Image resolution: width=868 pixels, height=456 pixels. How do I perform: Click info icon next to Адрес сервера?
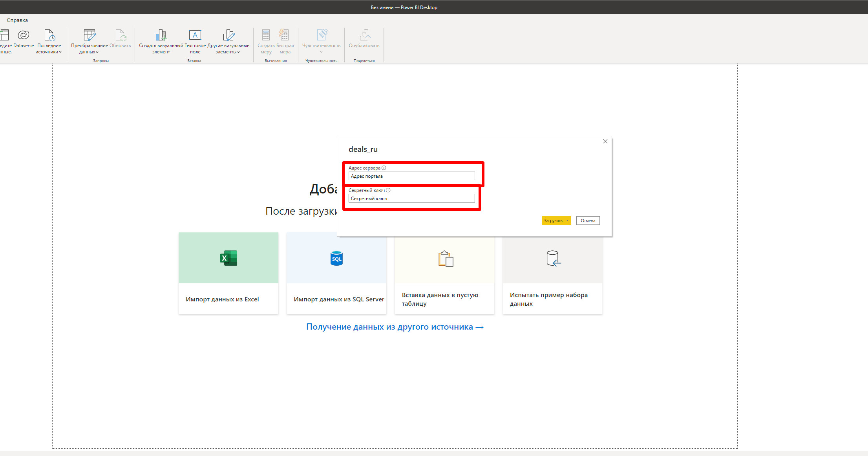[x=384, y=168]
